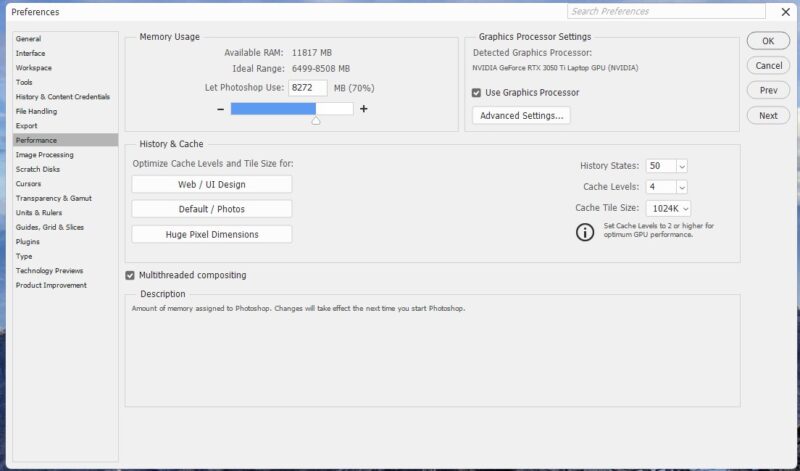Select the Performance category
This screenshot has height=471, width=800.
point(65,140)
